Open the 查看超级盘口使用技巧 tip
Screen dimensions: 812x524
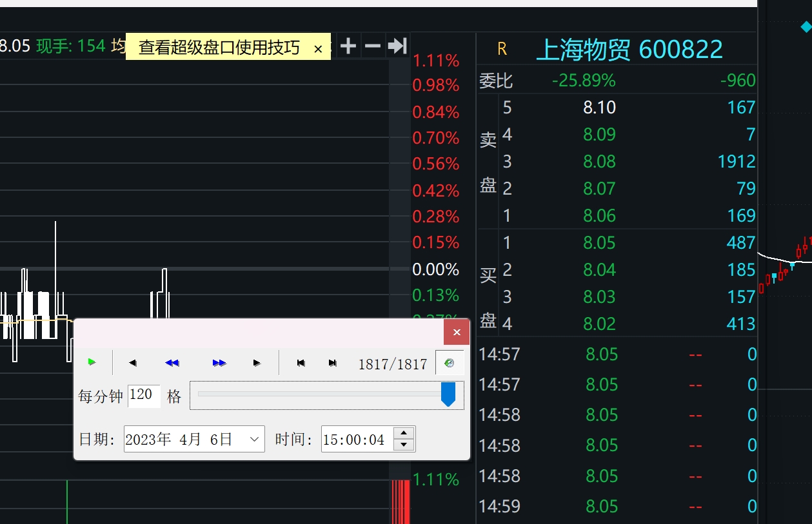(x=219, y=48)
